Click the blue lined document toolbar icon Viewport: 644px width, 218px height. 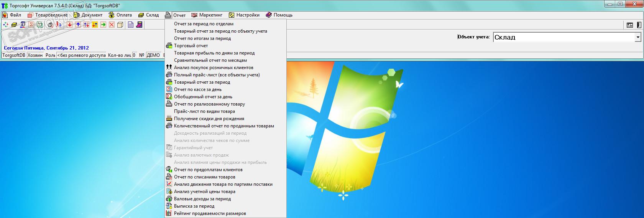pyautogui.click(x=131, y=25)
